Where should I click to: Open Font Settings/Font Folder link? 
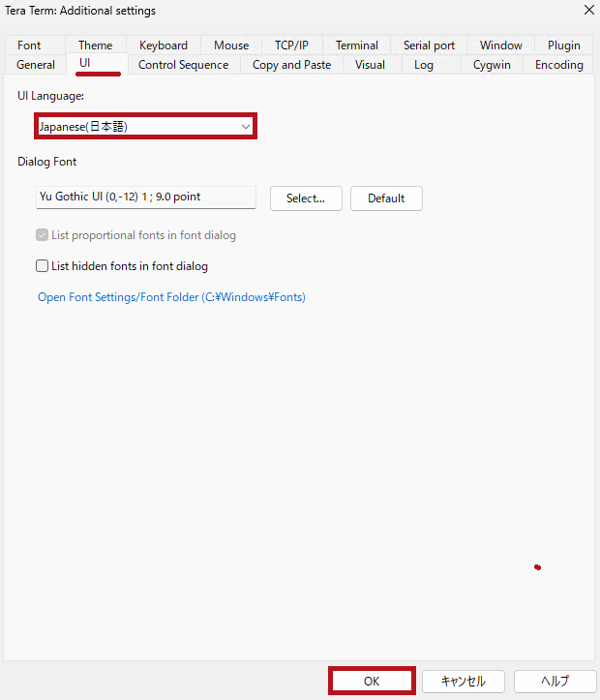pyautogui.click(x=171, y=297)
